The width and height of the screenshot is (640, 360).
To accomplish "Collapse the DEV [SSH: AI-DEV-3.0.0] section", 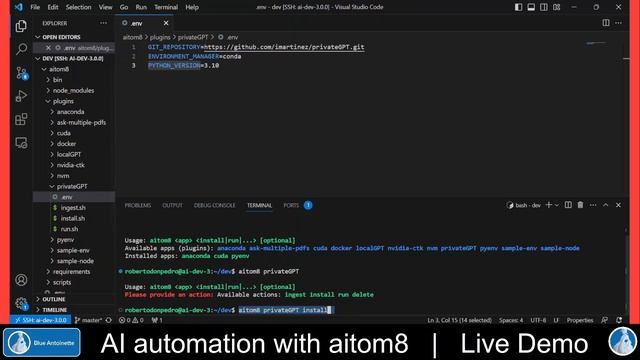I will (74, 58).
